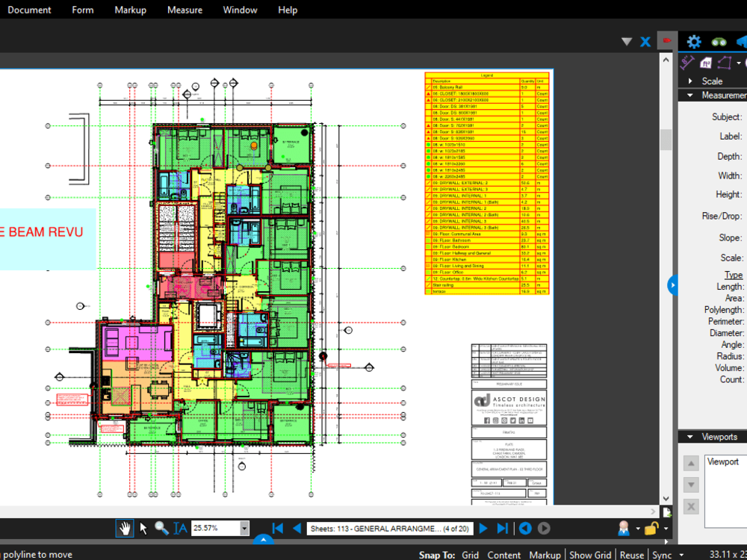The image size is (747, 560).
Task: Open the Properties gear tab
Action: (694, 42)
